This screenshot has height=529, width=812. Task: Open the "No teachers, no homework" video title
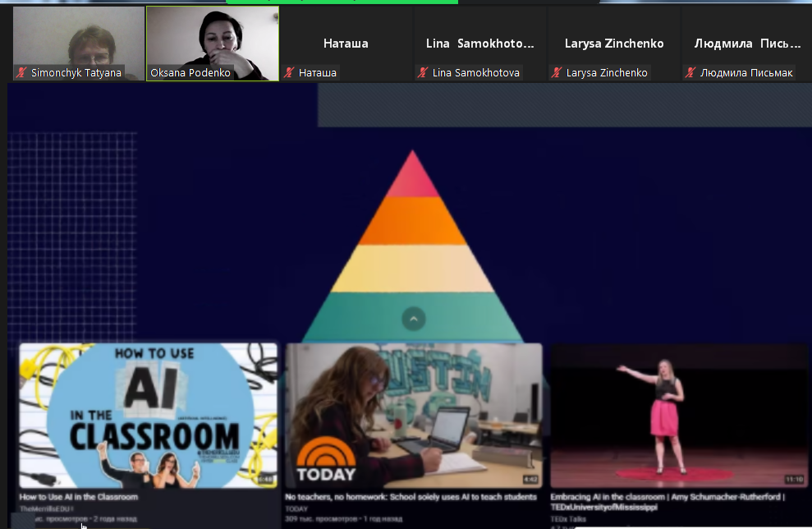pyautogui.click(x=411, y=497)
